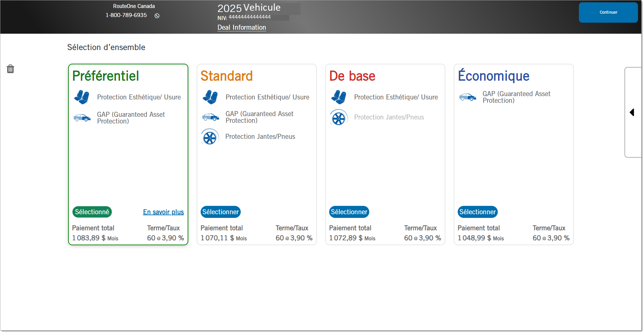Click the clock icon beside phone number

pyautogui.click(x=157, y=16)
